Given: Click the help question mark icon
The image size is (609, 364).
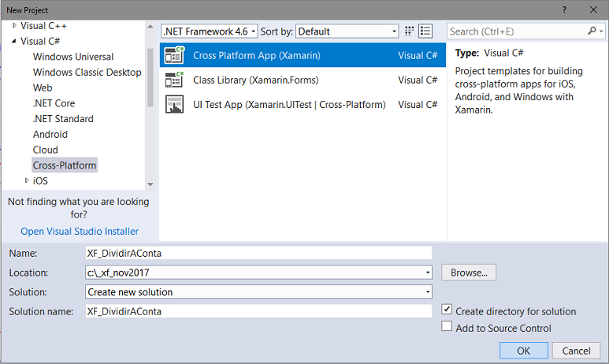Looking at the screenshot, I should pos(564,8).
